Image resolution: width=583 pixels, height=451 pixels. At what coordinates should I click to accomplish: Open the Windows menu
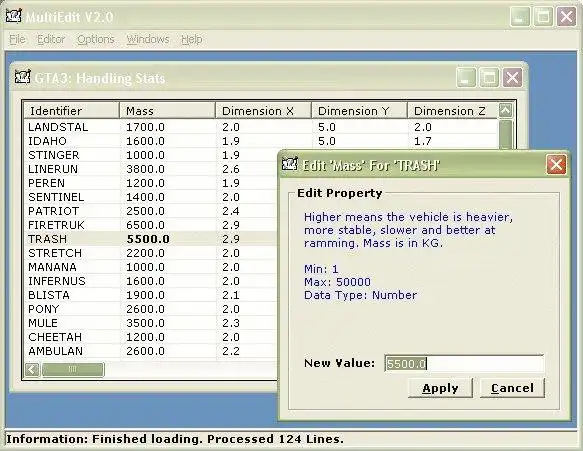pos(148,39)
